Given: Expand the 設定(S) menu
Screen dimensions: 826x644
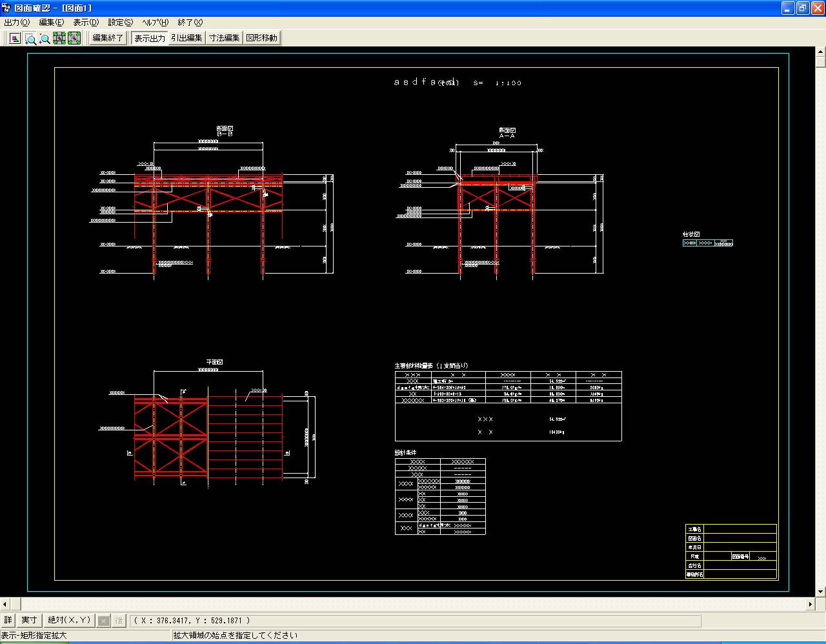Looking at the screenshot, I should pyautogui.click(x=120, y=23).
